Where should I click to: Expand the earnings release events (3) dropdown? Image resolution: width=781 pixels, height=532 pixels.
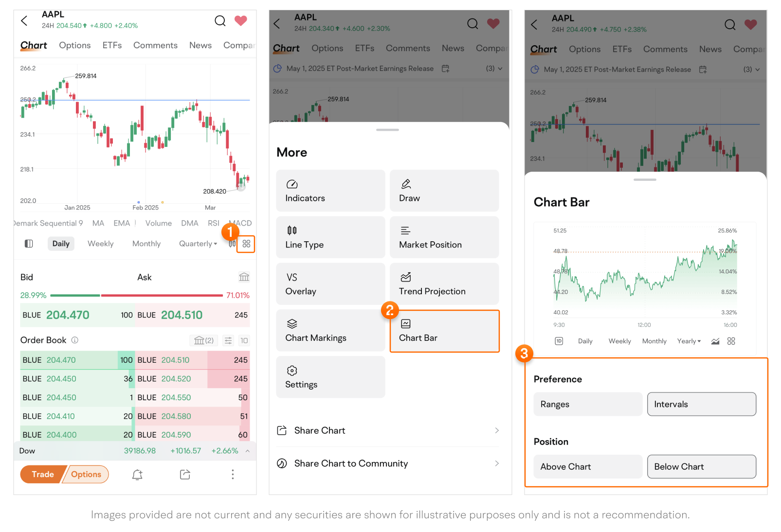[494, 69]
